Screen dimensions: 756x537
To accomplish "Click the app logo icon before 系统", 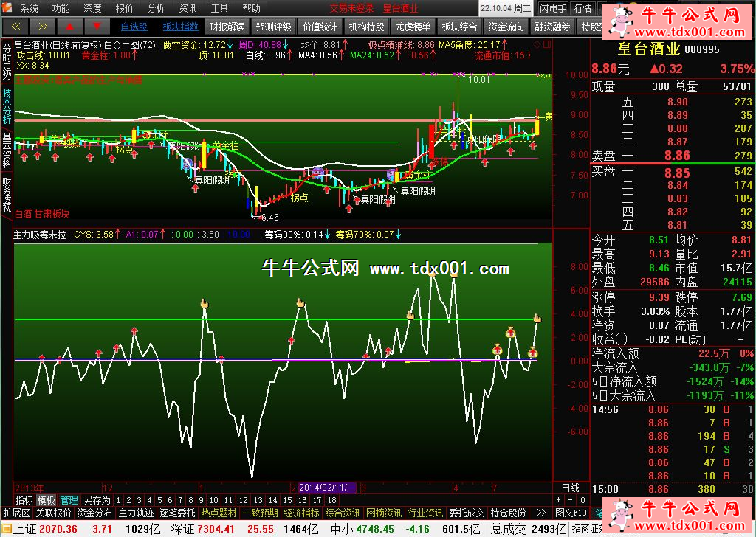I will coord(7,8).
